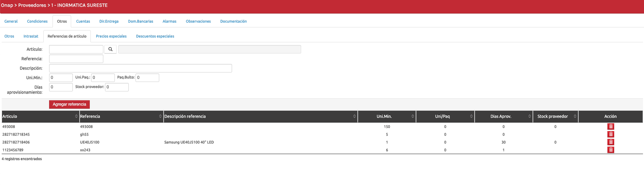This screenshot has width=644, height=193.
Task: Open the Descuentos especiales sub-tab
Action: 155,36
